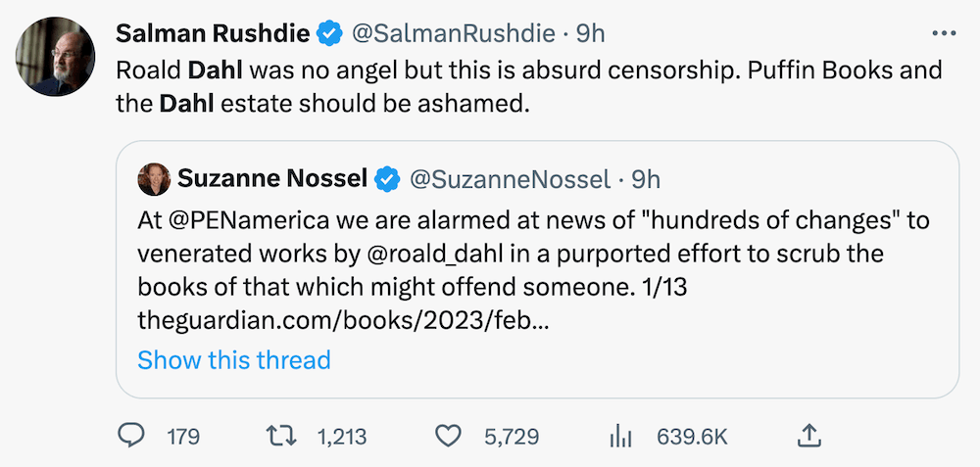The image size is (980, 467).
Task: Click the Suzanne Nossel display name
Action: click(x=272, y=179)
